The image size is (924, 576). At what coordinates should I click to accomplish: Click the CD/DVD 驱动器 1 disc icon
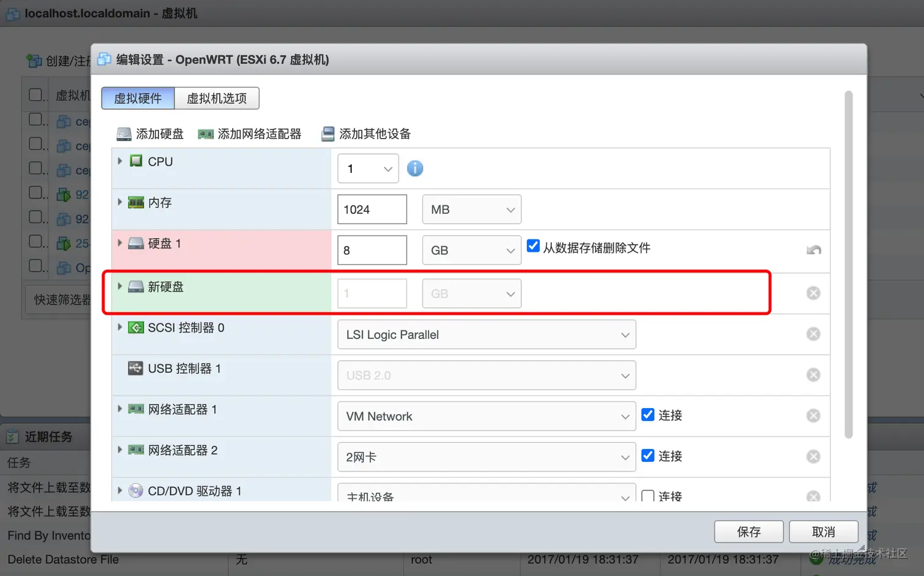[x=136, y=491]
